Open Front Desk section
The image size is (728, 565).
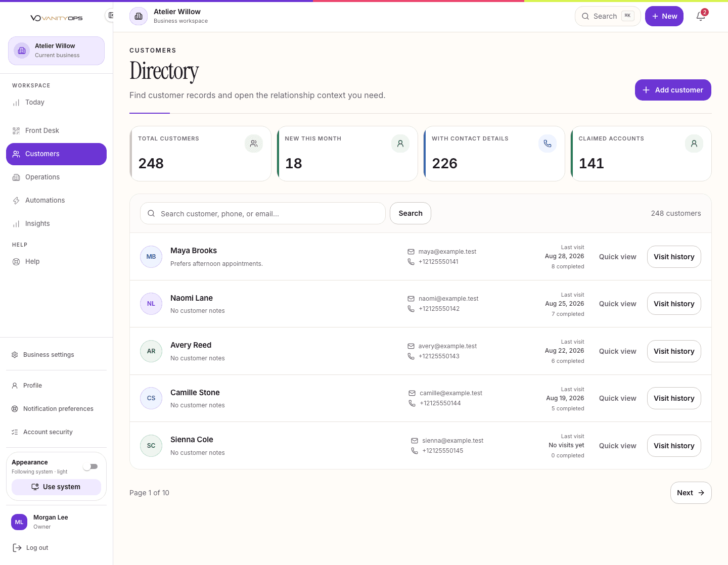pyautogui.click(x=56, y=130)
